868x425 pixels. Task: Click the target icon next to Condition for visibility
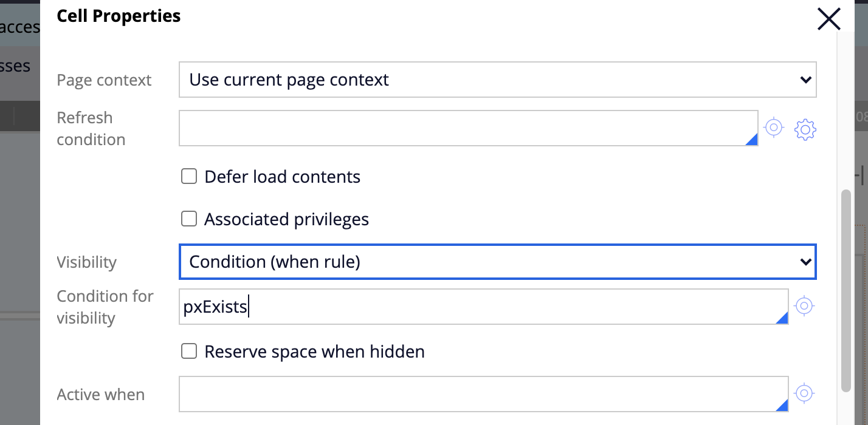pyautogui.click(x=804, y=306)
